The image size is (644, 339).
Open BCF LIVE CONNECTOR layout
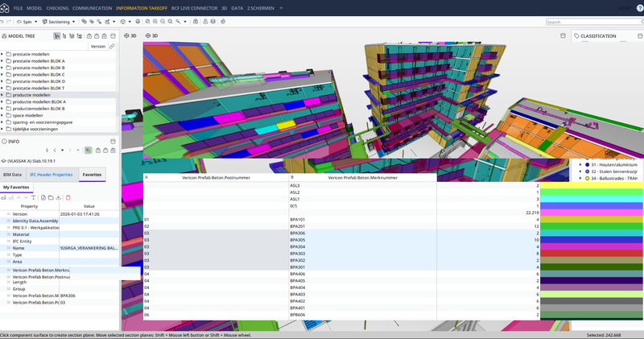[x=194, y=8]
